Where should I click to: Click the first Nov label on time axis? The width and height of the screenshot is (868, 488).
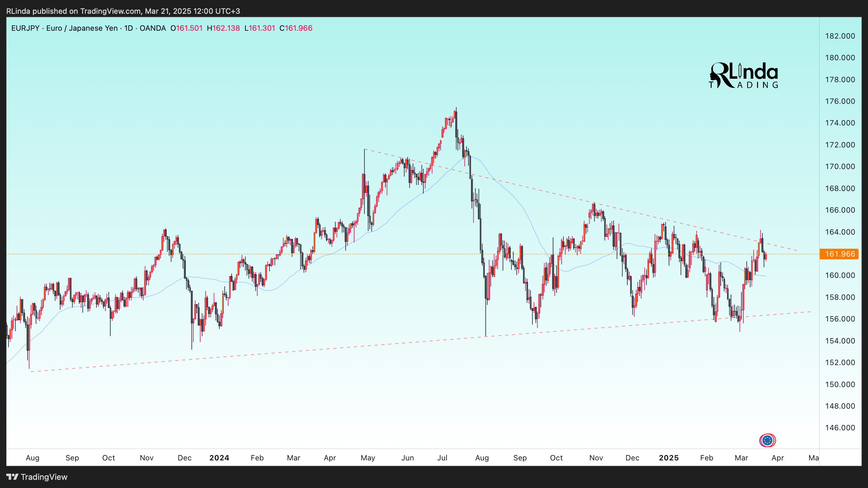[147, 458]
